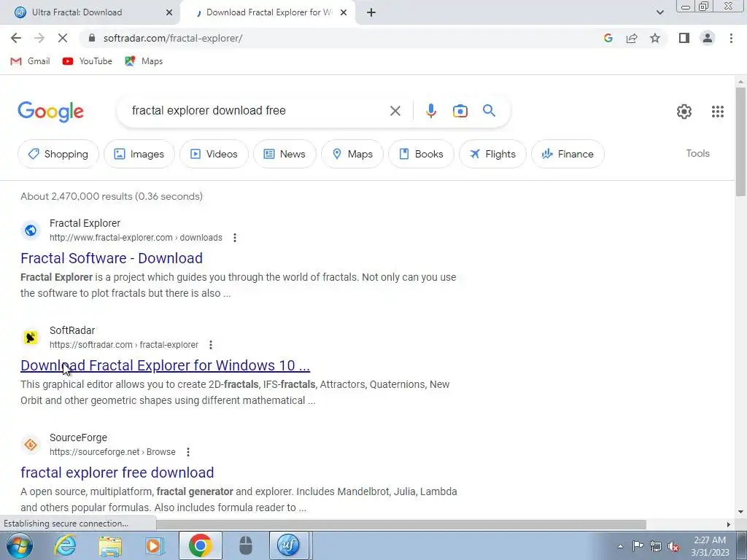Open the tab search dropdown
Viewport: 747px width, 560px height.
(659, 12)
